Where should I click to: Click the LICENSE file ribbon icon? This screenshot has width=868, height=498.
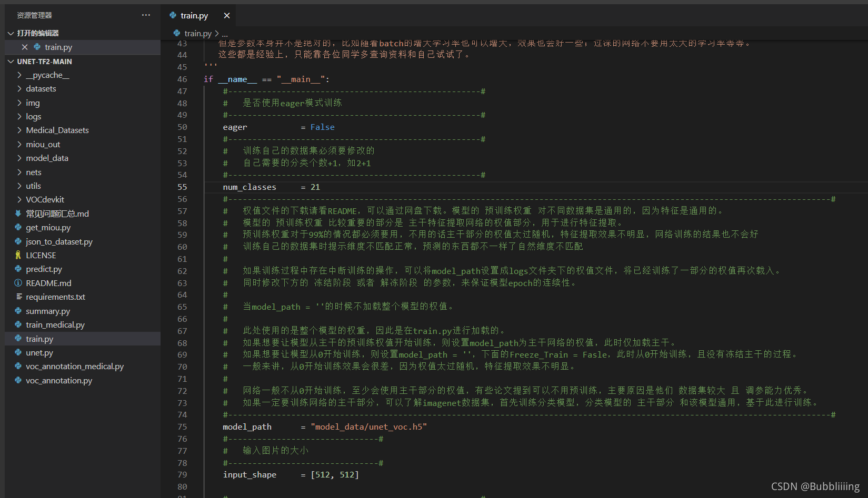[18, 255]
